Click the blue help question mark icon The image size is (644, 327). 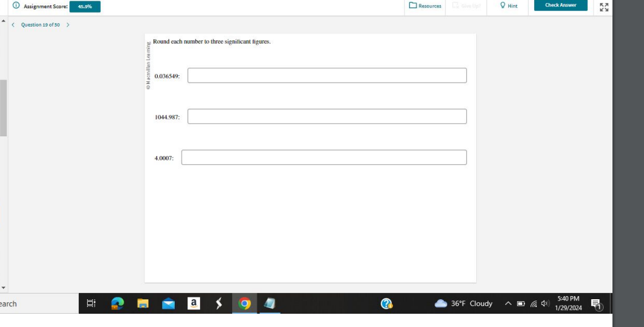pyautogui.click(x=386, y=304)
